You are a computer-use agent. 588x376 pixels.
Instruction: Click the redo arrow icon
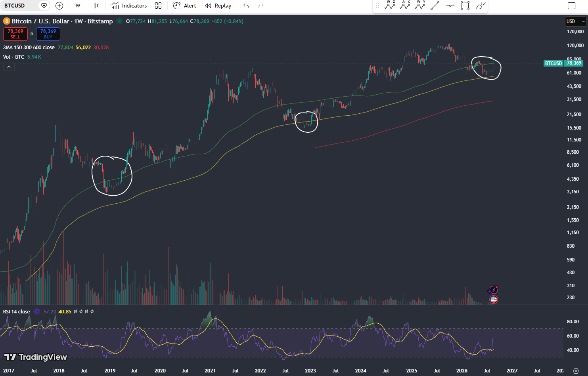click(261, 6)
